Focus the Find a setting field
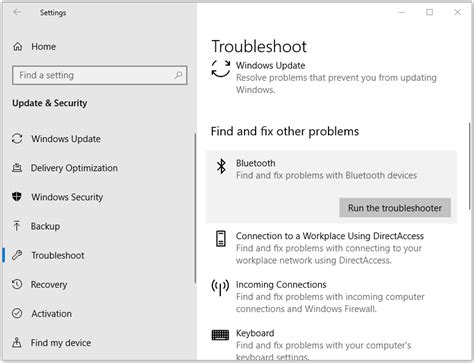Viewport: 474px width, 363px height. [x=99, y=75]
